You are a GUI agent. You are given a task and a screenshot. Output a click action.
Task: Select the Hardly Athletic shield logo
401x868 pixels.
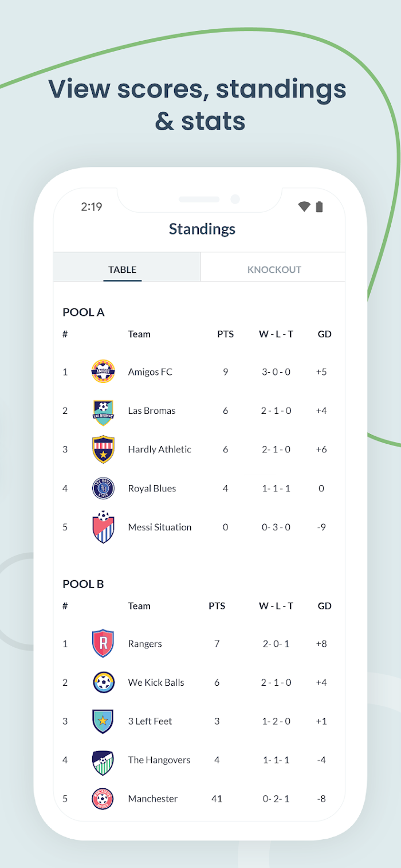[x=103, y=449]
